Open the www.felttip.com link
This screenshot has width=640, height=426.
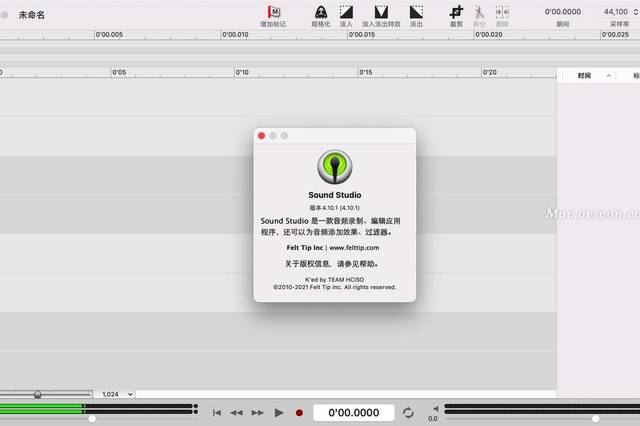pyautogui.click(x=354, y=248)
